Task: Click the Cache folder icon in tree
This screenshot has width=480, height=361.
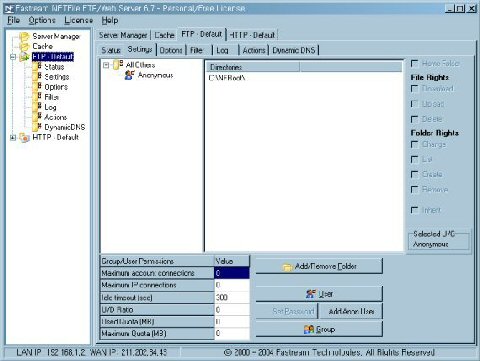Action: (25, 46)
